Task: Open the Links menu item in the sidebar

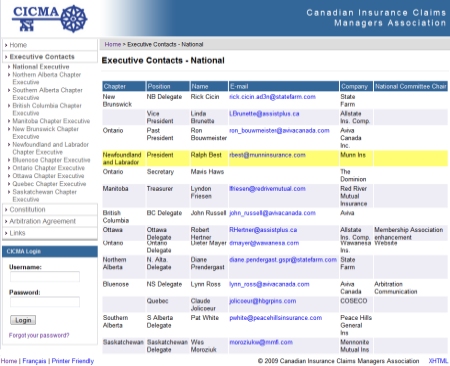Action: pos(17,233)
